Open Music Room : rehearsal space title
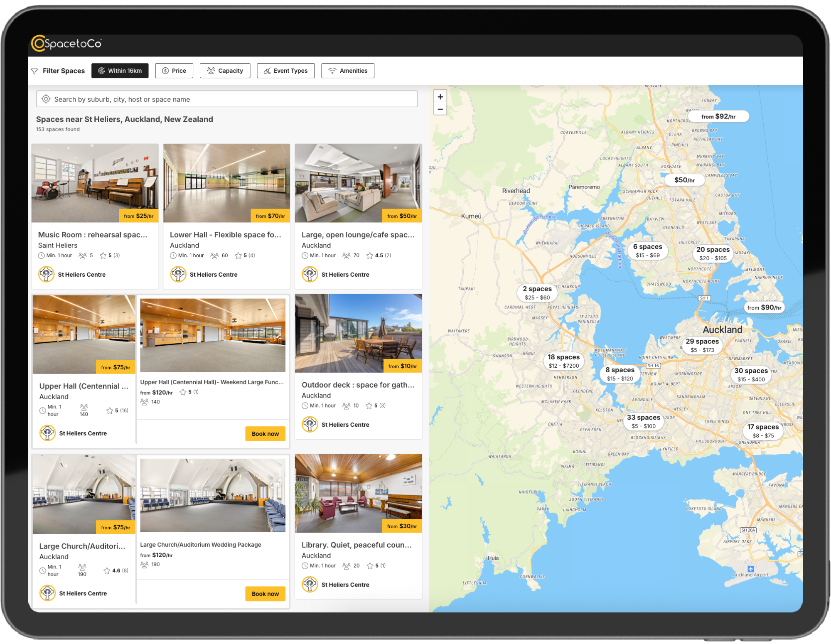This screenshot has width=831, height=644. (93, 235)
